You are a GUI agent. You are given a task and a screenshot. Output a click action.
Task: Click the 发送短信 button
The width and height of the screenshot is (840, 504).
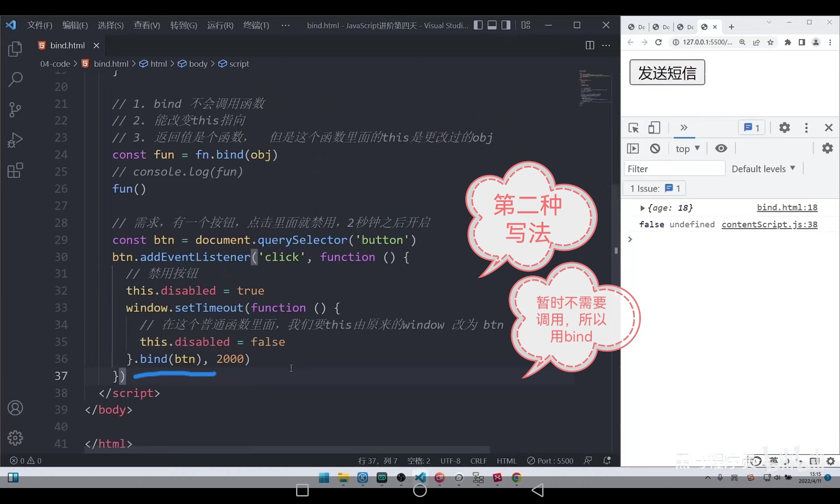click(x=667, y=73)
